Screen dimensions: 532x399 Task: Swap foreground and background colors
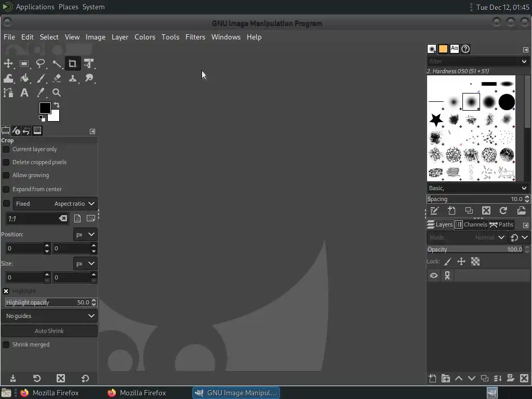57,105
